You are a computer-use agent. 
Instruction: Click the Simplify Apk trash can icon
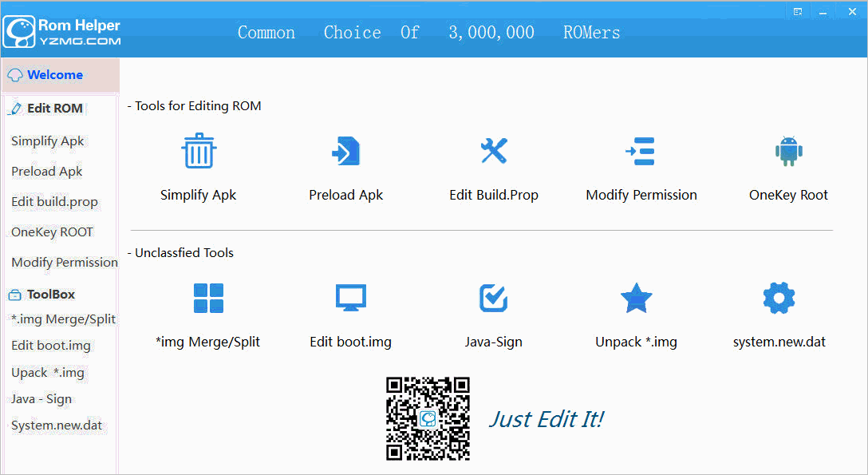199,151
